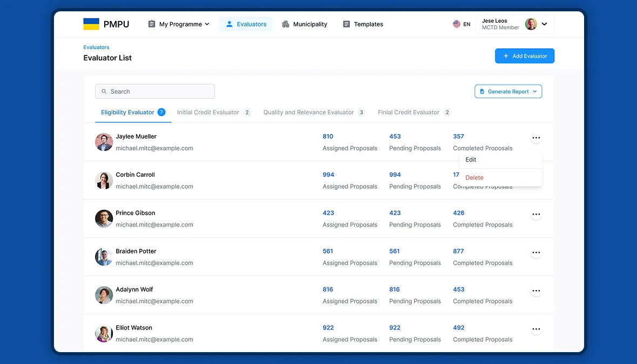Click the PMPU flag logo

pos(91,24)
